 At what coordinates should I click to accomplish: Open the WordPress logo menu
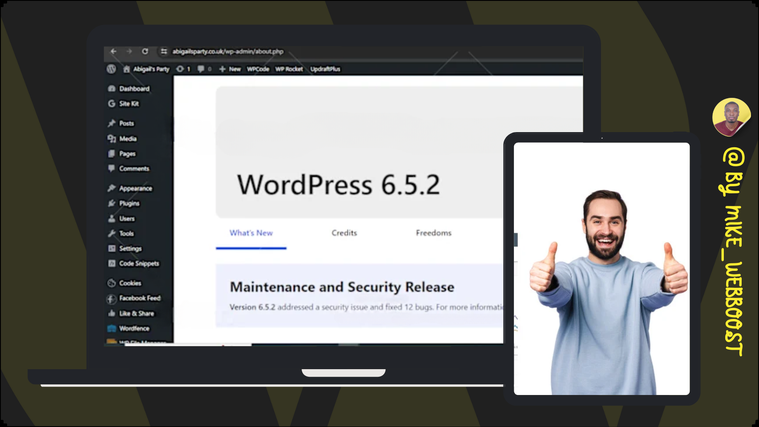tap(111, 69)
